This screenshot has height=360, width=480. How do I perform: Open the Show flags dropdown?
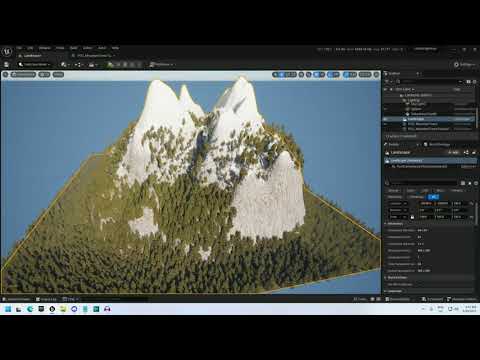[58, 74]
